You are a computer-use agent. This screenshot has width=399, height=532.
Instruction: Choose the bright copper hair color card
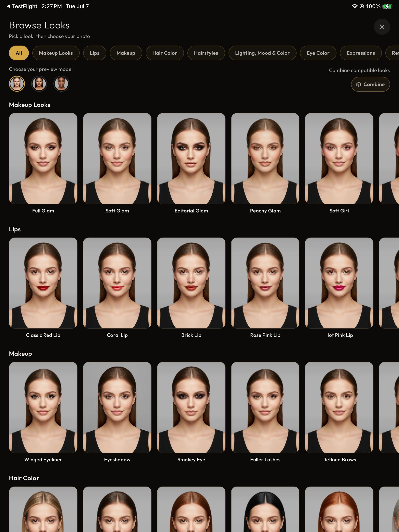[x=339, y=509]
